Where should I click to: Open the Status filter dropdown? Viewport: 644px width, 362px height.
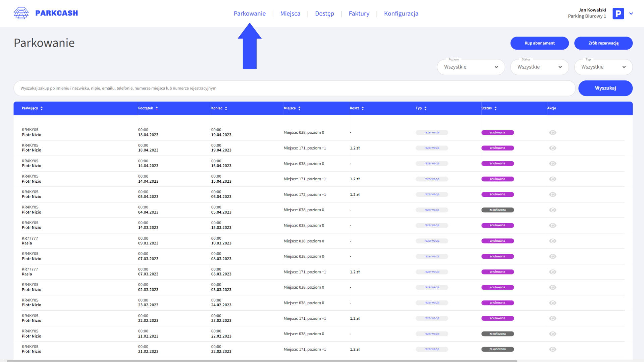pyautogui.click(x=539, y=67)
